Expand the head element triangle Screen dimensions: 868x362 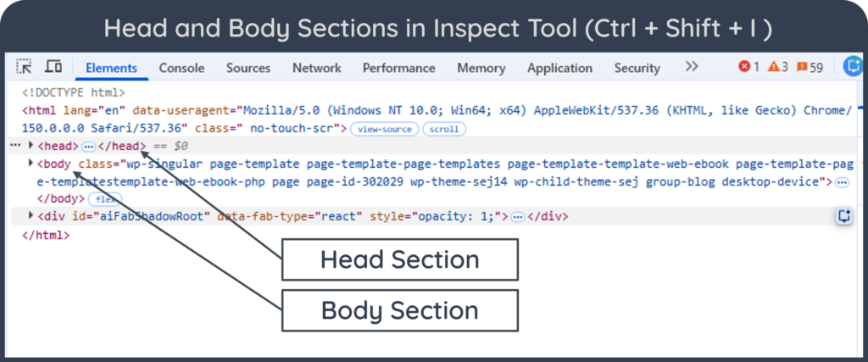[x=31, y=146]
